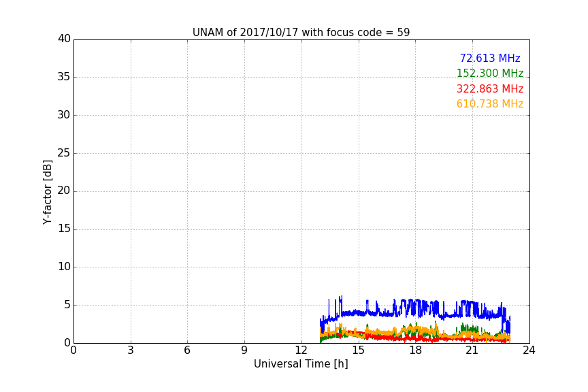The image size is (588, 392).
Task: Click the x-axis tick label 6
Action: [187, 350]
